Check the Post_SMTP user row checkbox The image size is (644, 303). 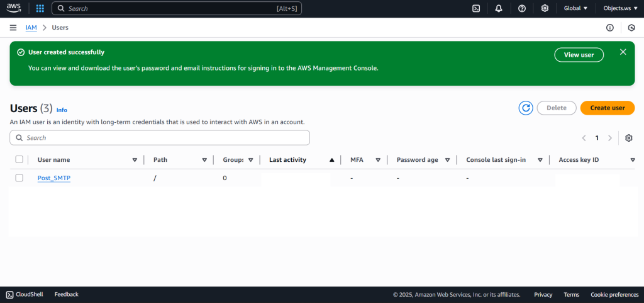tap(19, 178)
